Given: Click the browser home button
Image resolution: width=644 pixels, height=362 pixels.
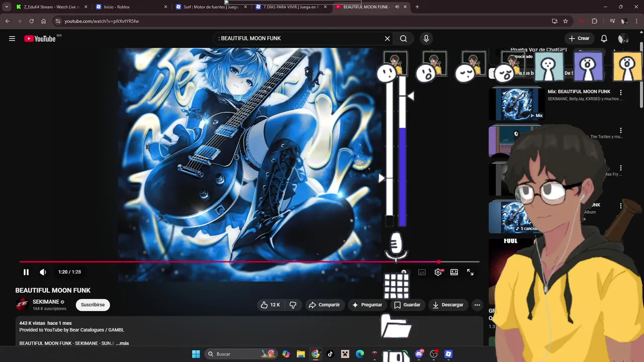Looking at the screenshot, I should tap(43, 21).
